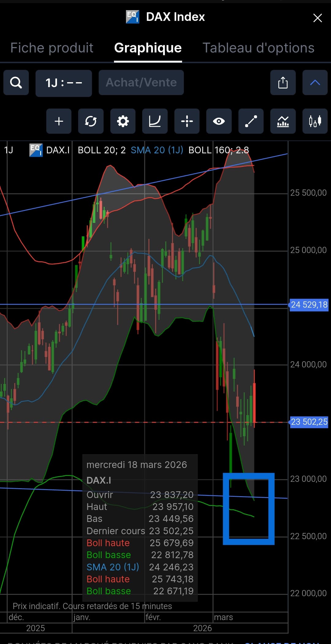
Task: Select the chart axis scale icon
Action: tap(155, 121)
